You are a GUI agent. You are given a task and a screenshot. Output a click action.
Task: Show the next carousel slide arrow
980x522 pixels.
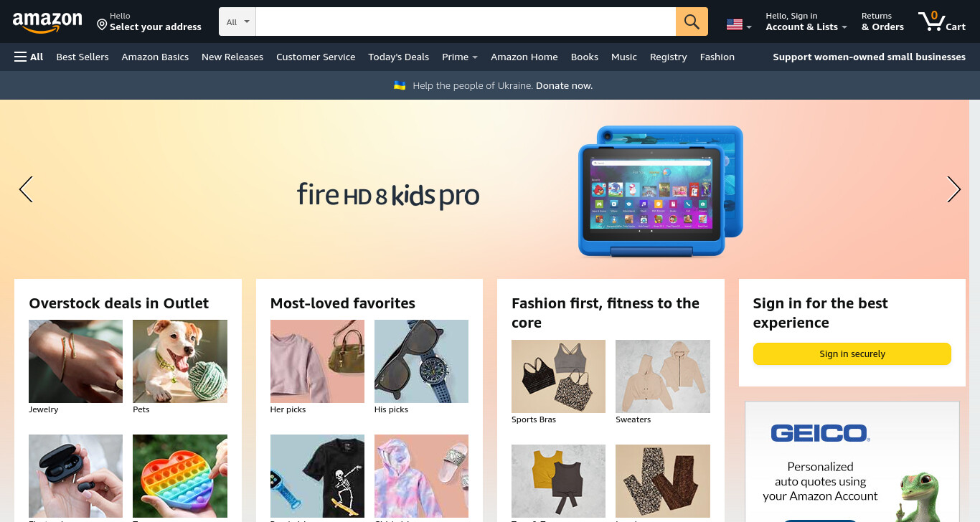953,189
